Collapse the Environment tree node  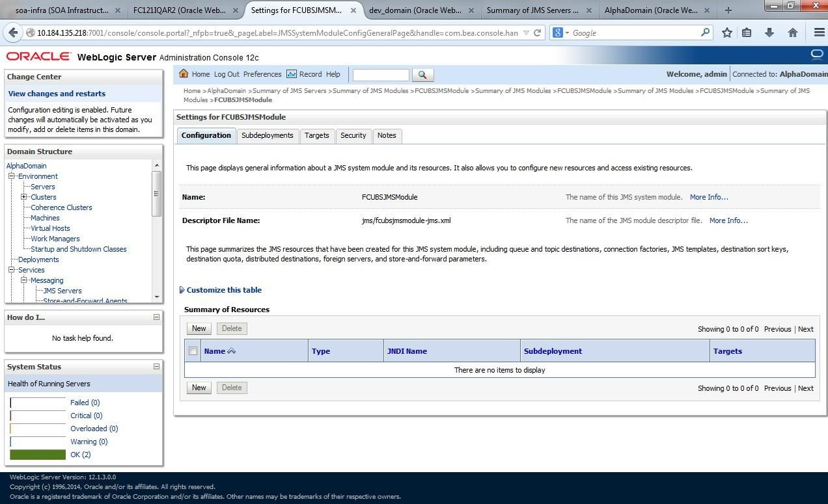[x=12, y=176]
